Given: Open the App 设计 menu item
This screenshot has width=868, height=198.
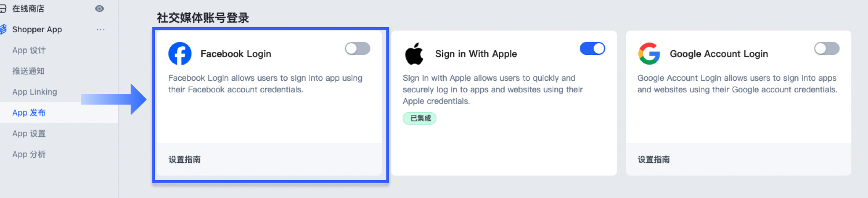Looking at the screenshot, I should (29, 50).
